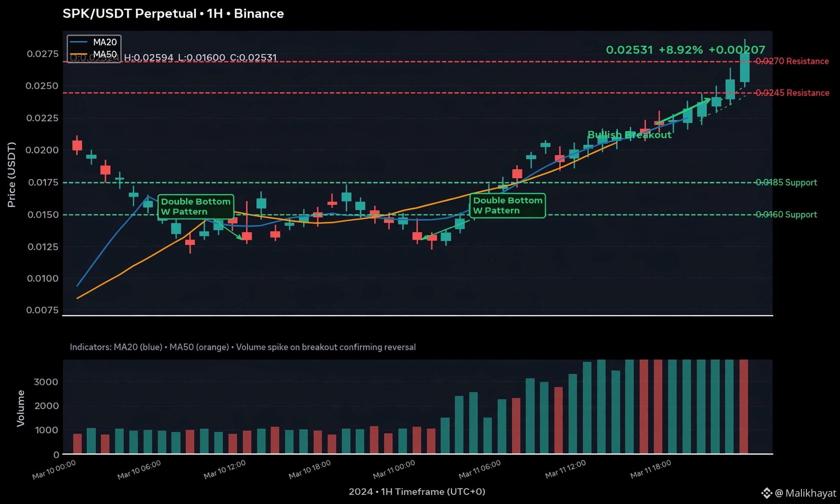This screenshot has height=504, width=840.
Task: Click the +8.92% change readout
Action: (x=680, y=50)
